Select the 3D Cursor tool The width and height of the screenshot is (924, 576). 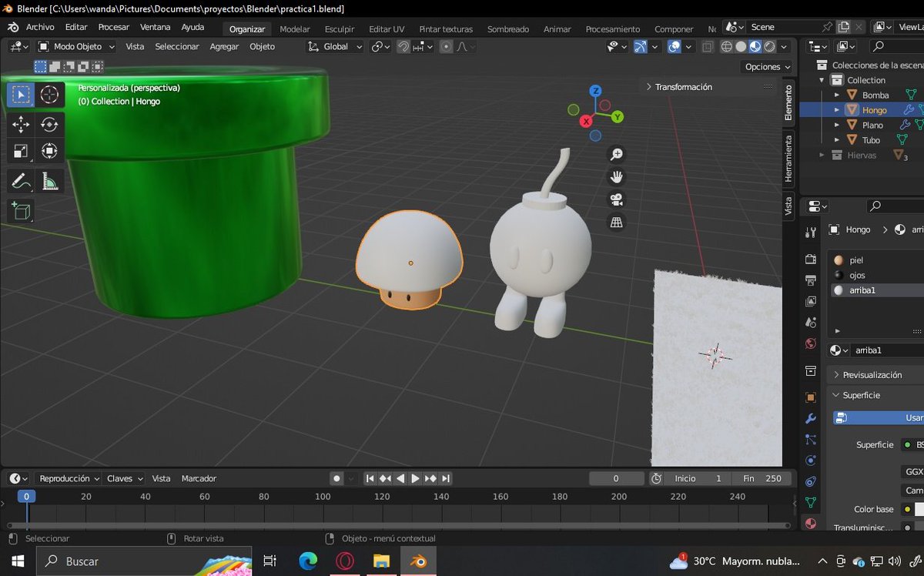click(x=49, y=95)
